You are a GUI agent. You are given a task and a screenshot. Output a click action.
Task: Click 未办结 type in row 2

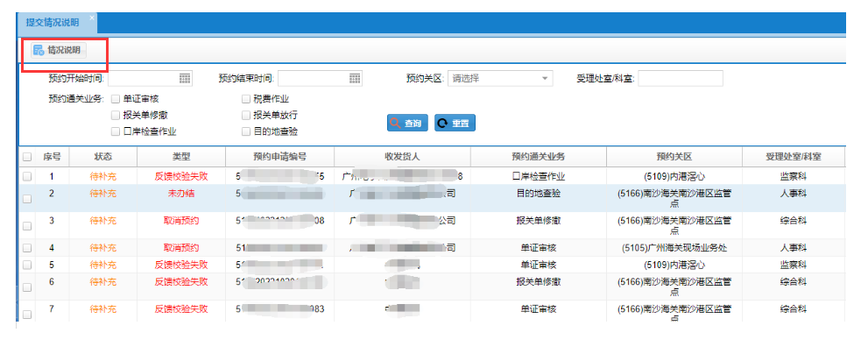tap(181, 194)
